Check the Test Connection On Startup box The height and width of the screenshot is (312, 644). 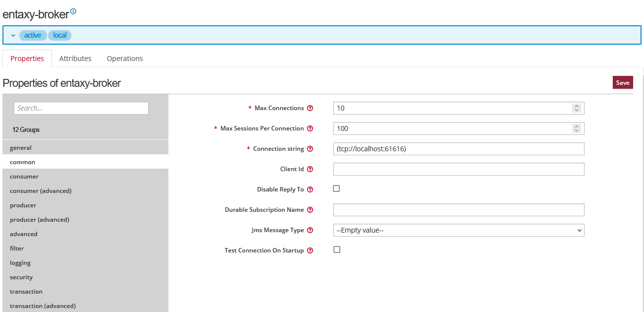click(337, 250)
